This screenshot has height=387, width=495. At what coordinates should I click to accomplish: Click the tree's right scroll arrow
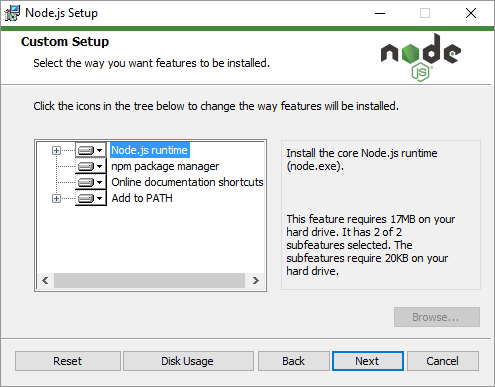coord(256,281)
